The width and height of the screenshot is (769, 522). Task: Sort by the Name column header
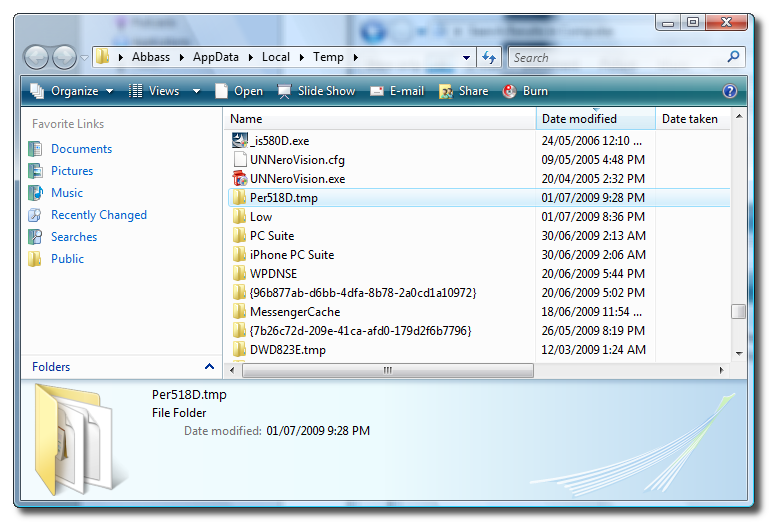click(x=246, y=119)
